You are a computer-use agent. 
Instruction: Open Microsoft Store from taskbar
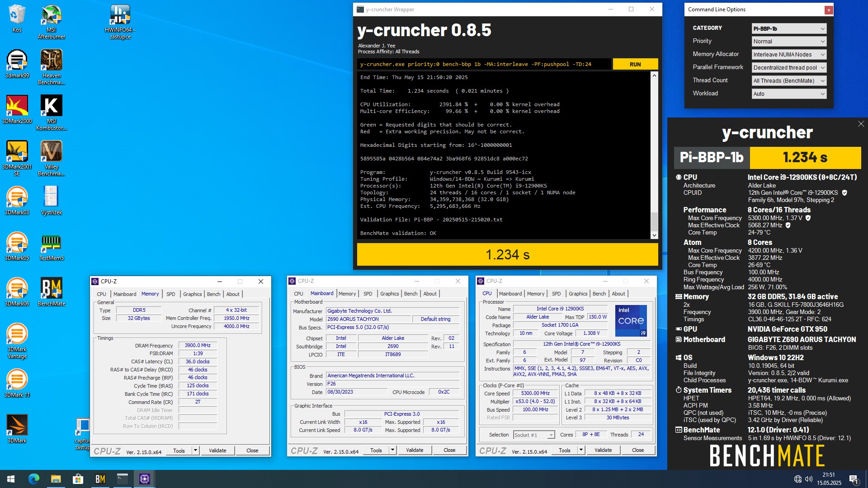[x=78, y=479]
